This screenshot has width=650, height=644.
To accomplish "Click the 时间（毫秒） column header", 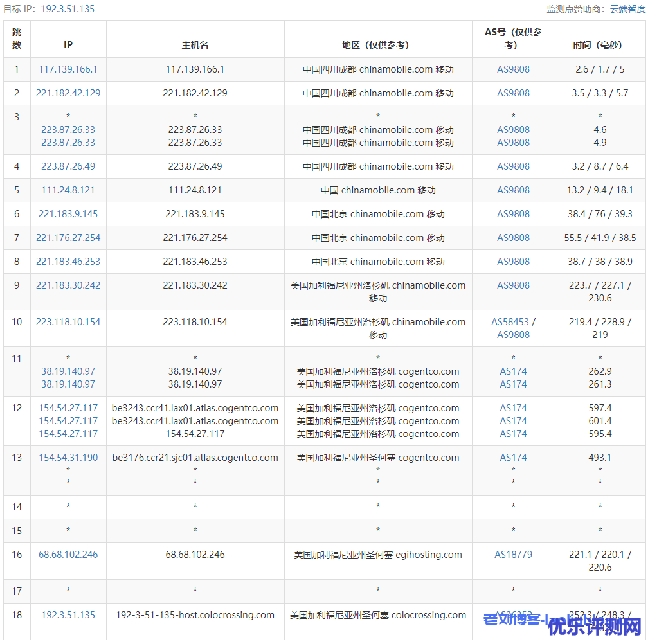I will [600, 45].
